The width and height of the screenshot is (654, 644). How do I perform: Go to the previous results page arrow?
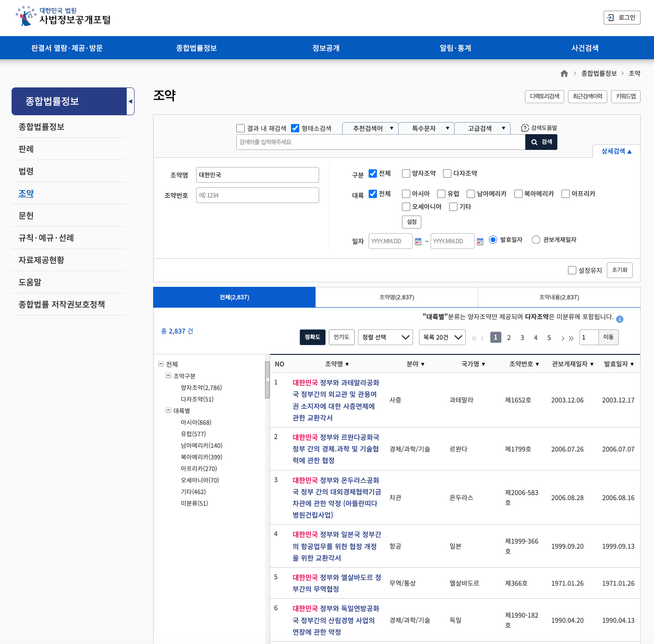tap(482, 338)
